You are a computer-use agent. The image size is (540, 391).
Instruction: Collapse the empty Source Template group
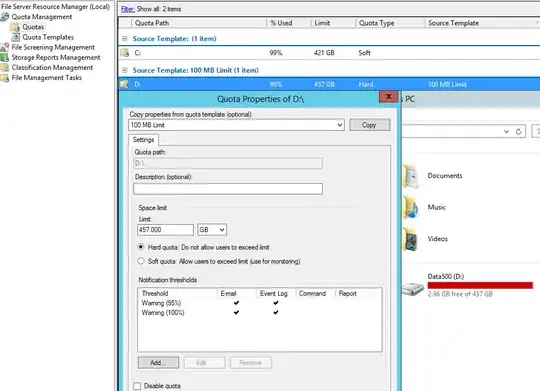tap(125, 39)
